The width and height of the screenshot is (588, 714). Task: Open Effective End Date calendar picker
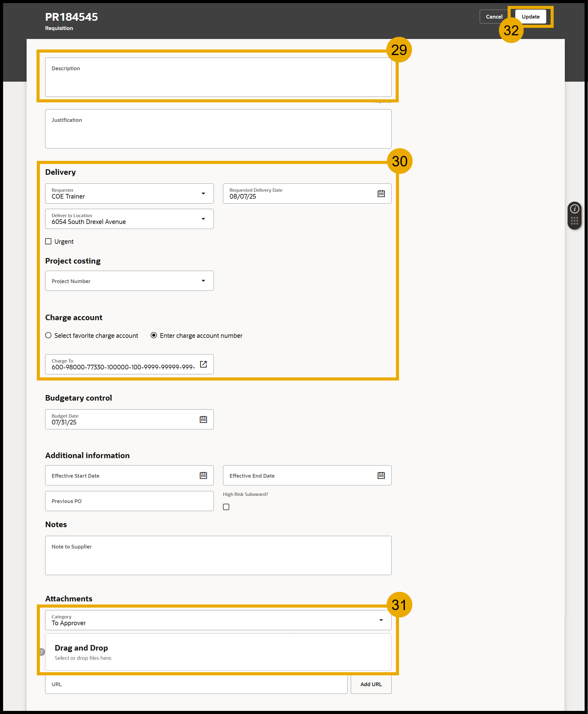coord(381,475)
